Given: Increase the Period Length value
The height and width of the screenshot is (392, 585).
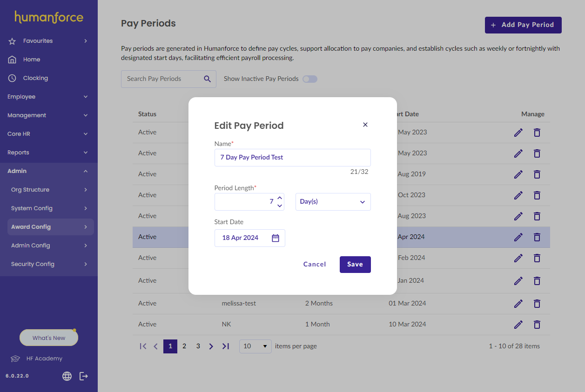Looking at the screenshot, I should pyautogui.click(x=280, y=198).
